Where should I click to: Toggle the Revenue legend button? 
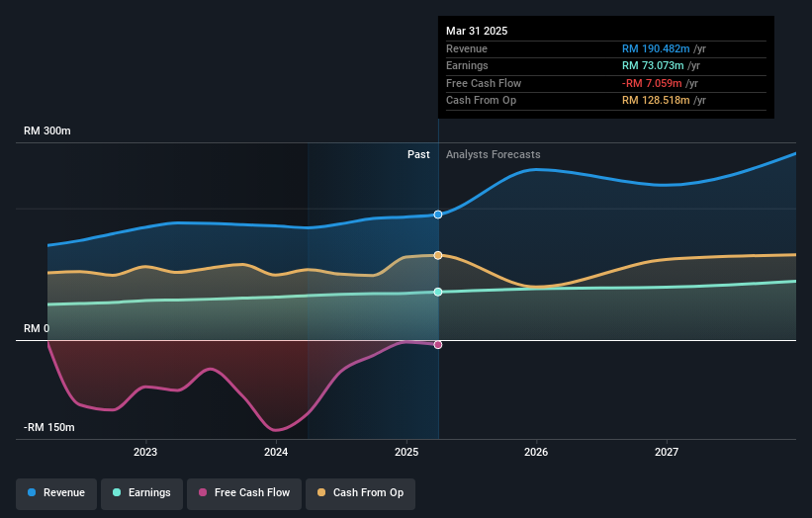56,493
